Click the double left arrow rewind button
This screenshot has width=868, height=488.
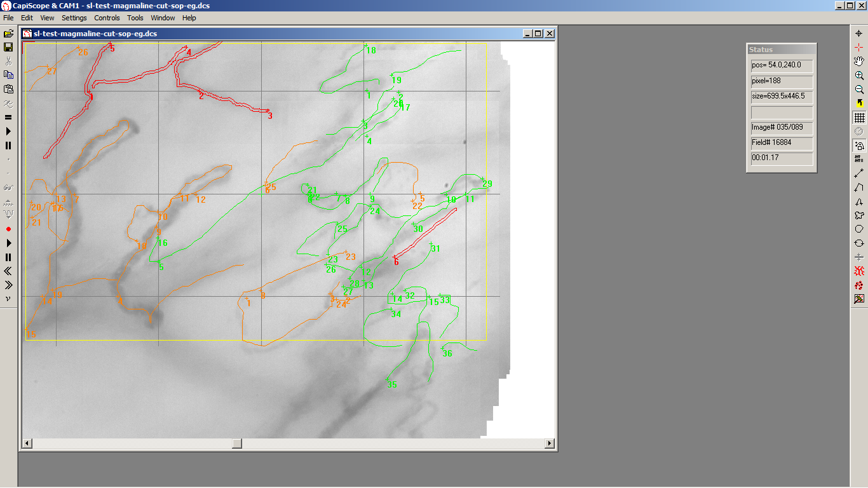click(x=8, y=271)
